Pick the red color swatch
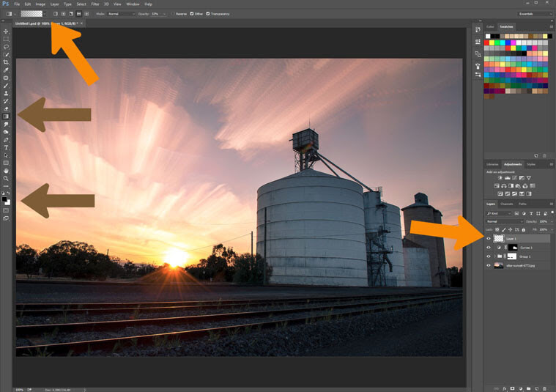 [x=487, y=43]
